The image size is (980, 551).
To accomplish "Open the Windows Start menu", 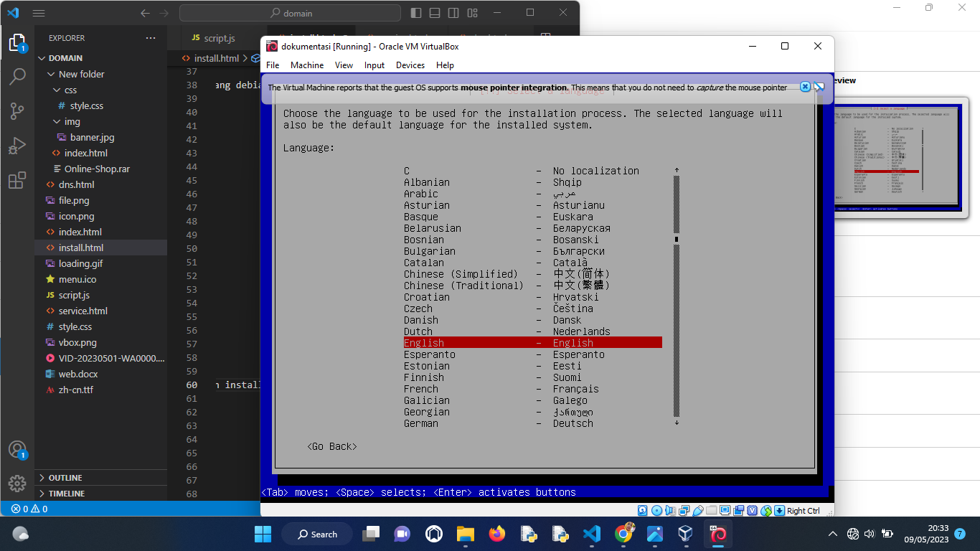I will click(263, 534).
